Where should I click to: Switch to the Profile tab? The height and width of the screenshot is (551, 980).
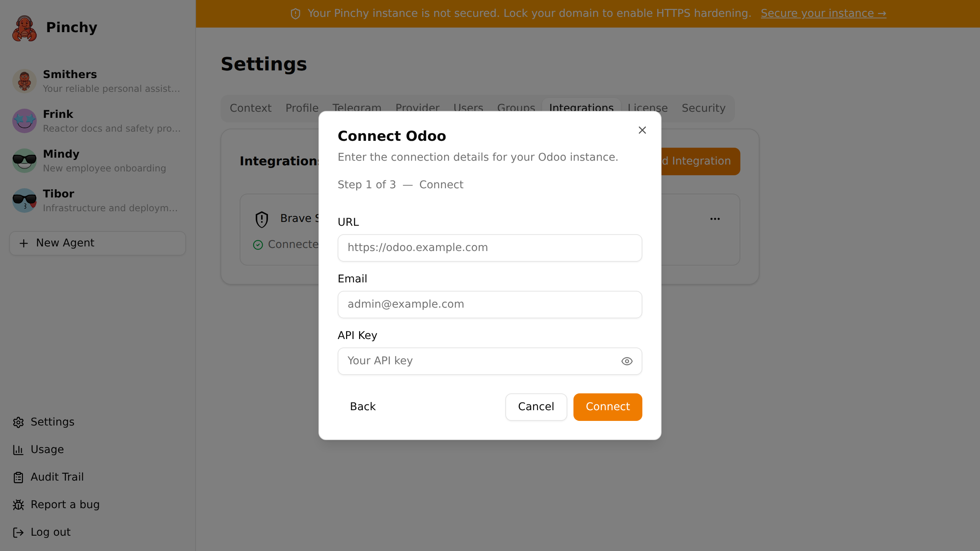302,108
